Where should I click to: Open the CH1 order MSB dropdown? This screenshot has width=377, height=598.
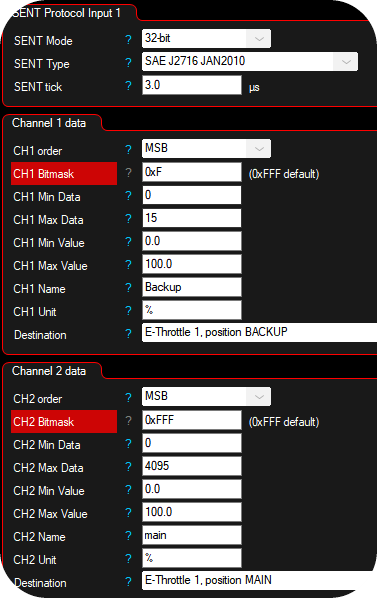(206, 148)
